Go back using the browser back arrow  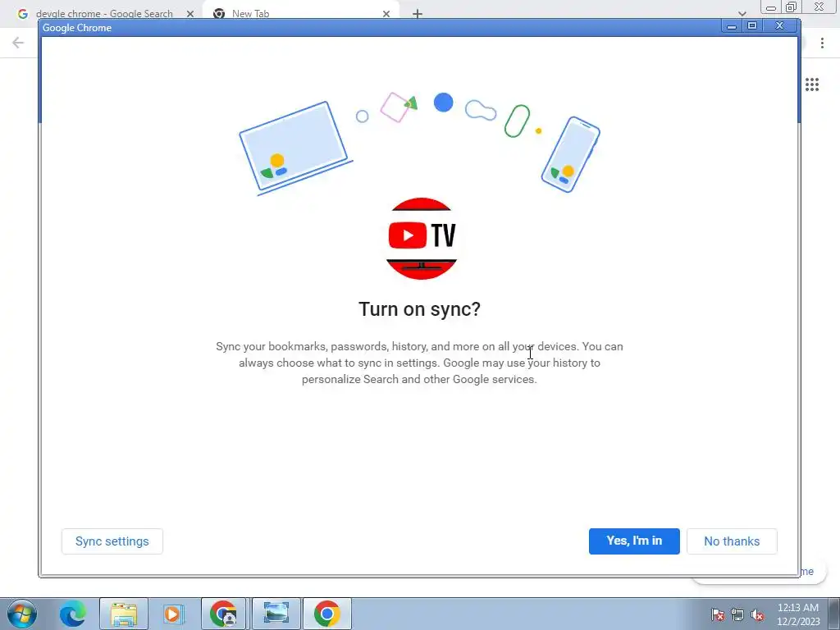(x=18, y=43)
